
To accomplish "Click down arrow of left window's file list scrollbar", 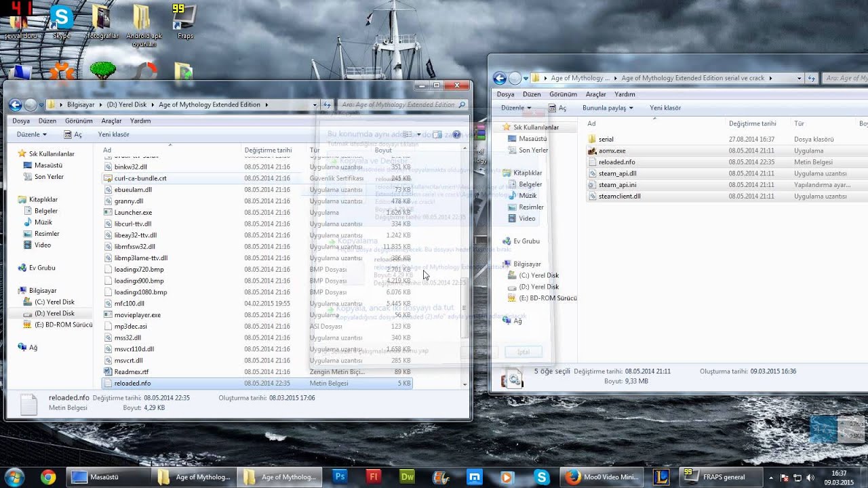I will pyautogui.click(x=465, y=384).
